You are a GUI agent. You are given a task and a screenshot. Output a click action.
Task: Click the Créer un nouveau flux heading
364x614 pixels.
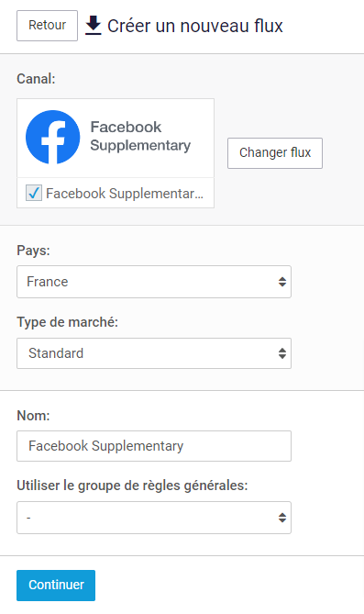pyautogui.click(x=195, y=26)
